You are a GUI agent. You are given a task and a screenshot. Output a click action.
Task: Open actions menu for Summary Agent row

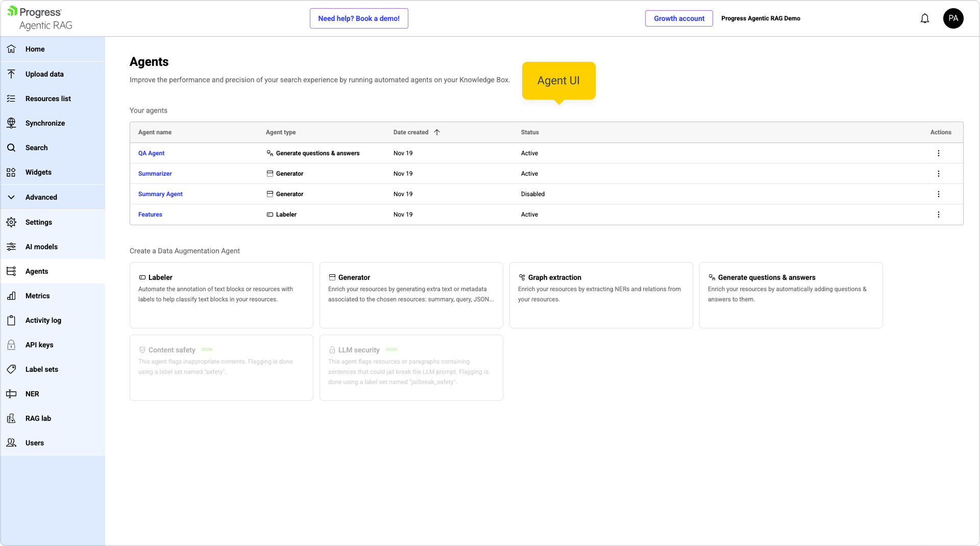[938, 194]
